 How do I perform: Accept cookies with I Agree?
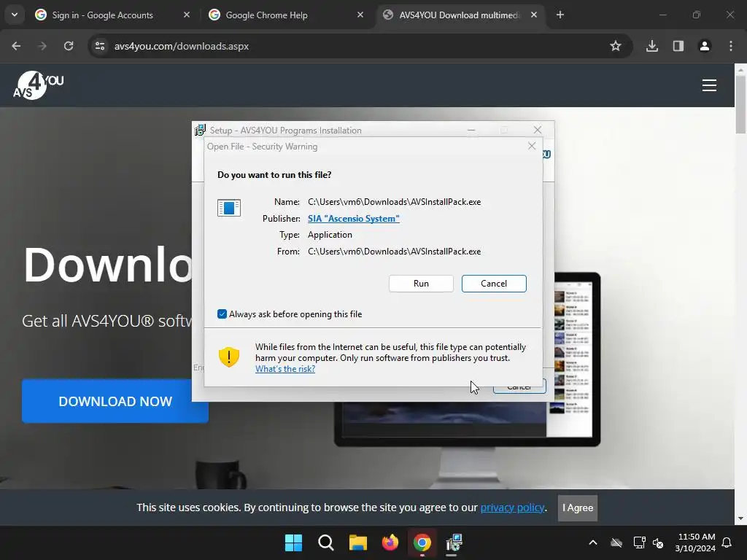578,507
